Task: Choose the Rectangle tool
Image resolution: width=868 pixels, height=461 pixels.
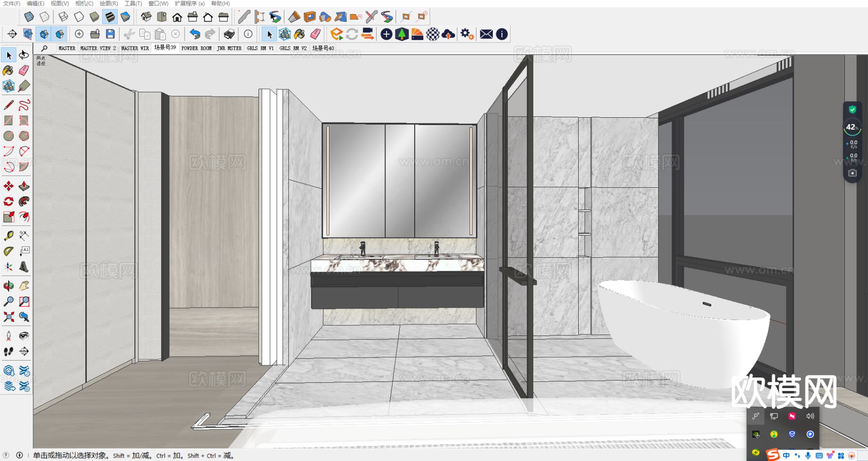Action: coord(8,120)
